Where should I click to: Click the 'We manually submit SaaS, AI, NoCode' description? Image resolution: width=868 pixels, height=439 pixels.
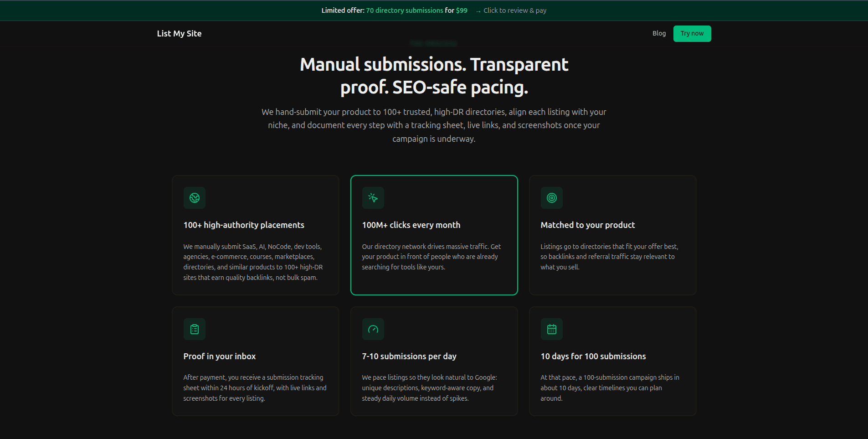(x=253, y=262)
